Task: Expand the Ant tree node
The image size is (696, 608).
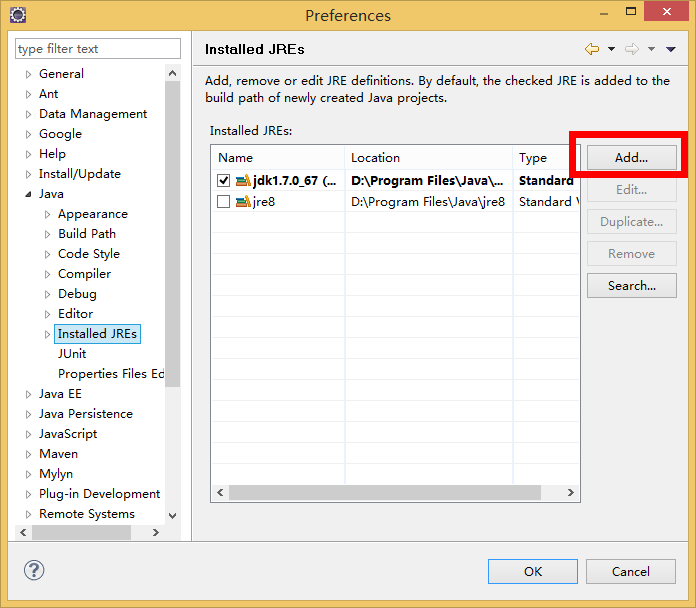Action: click(28, 94)
